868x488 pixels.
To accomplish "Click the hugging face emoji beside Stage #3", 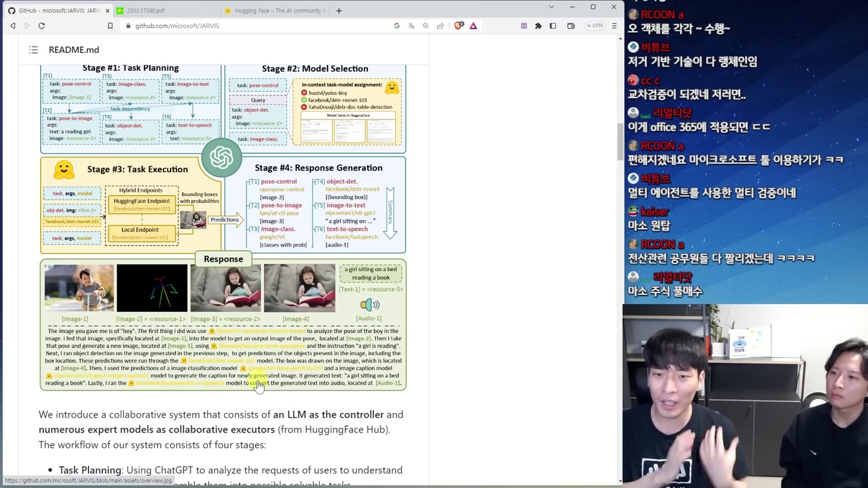I will pos(64,170).
